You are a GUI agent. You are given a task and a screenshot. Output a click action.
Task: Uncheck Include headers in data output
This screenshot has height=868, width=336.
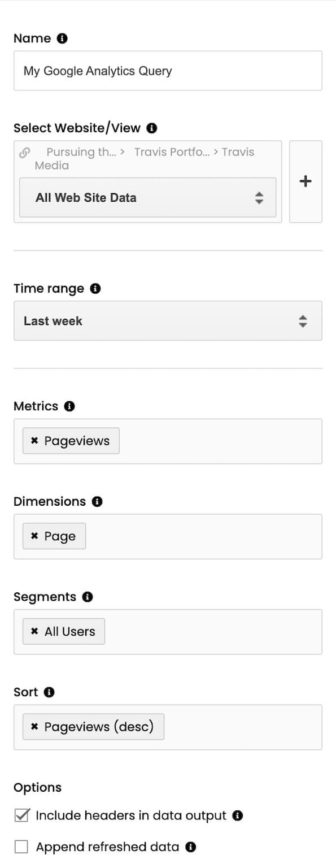click(x=21, y=815)
